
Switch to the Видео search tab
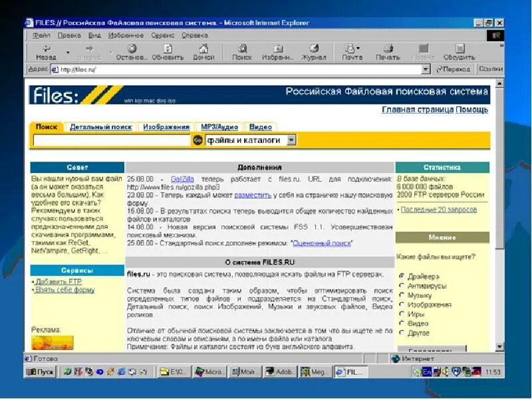tap(261, 127)
